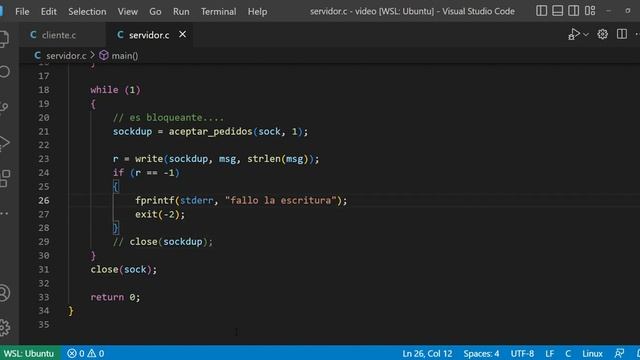Screen dimensions: 640x360
Task: Open the Explorer view in activity bar
Action: tap(4, 38)
